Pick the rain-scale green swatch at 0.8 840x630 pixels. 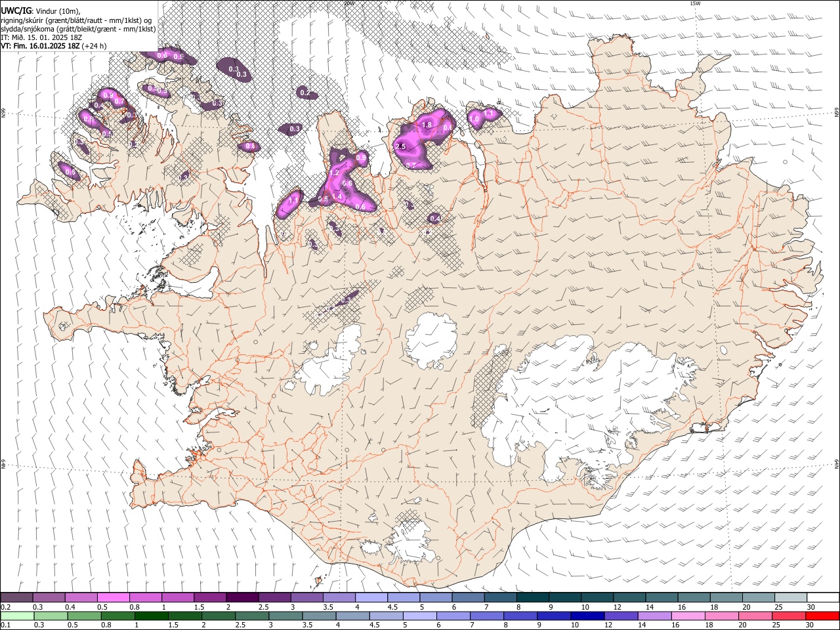coord(118,616)
